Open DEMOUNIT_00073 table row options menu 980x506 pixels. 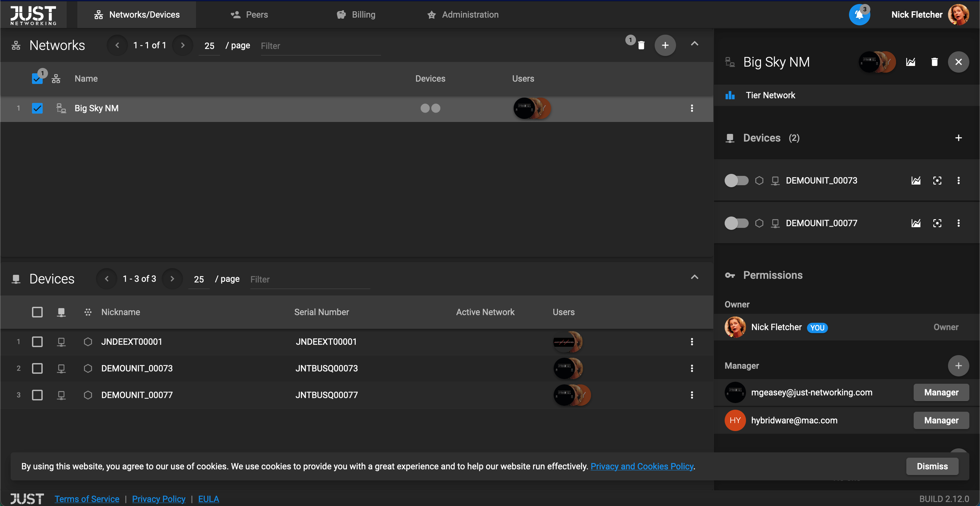pyautogui.click(x=692, y=368)
